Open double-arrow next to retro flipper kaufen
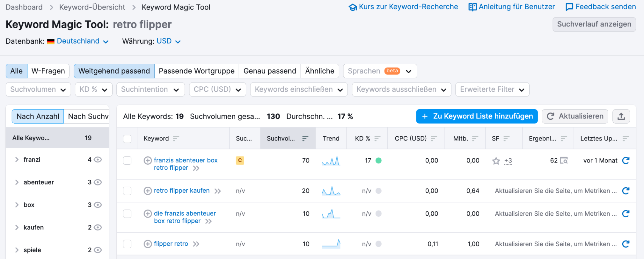The height and width of the screenshot is (259, 644). (217, 191)
